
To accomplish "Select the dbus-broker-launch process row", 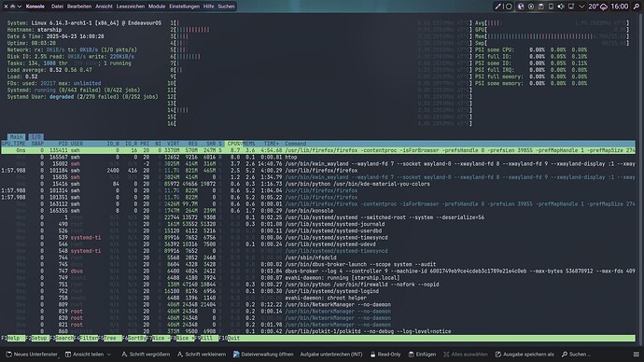I will [x=318, y=264].
